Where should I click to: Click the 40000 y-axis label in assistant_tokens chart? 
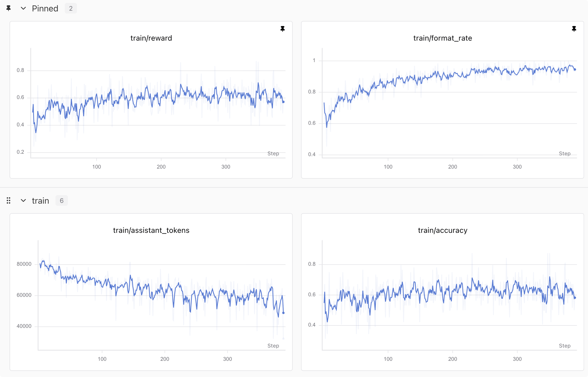(x=24, y=326)
